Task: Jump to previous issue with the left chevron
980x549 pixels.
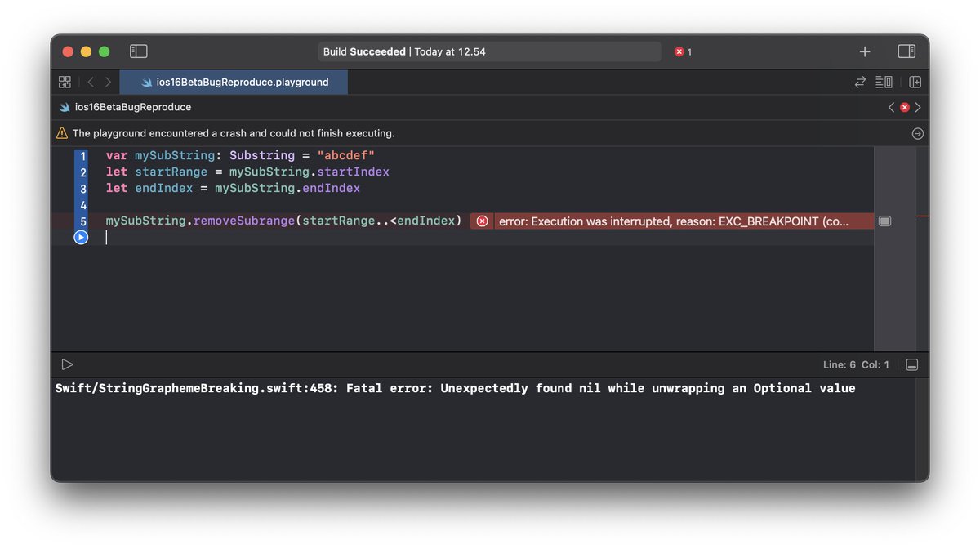Action: (891, 106)
